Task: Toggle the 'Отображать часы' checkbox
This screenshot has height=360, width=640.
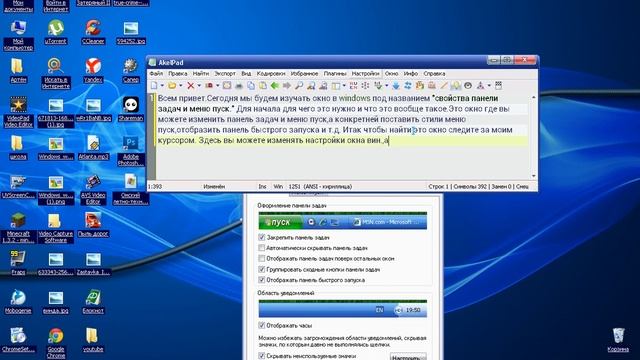Action: tap(262, 325)
